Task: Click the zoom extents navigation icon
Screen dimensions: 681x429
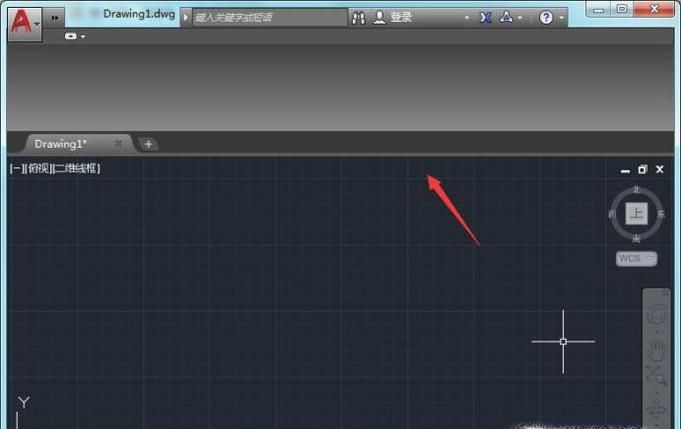Action: tap(656, 376)
